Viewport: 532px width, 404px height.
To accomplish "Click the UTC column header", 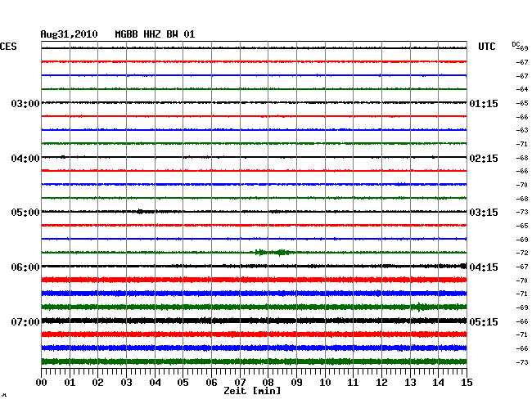I will pyautogui.click(x=486, y=47).
